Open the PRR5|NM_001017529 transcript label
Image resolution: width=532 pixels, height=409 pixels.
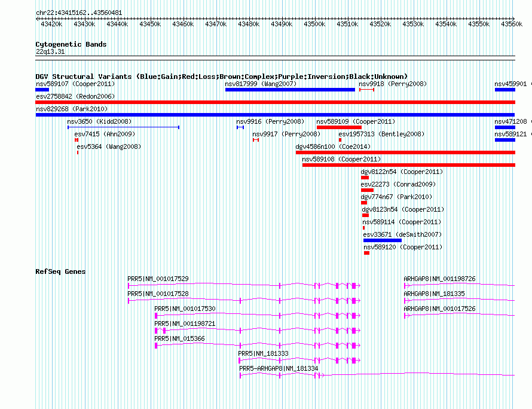pyautogui.click(x=158, y=279)
